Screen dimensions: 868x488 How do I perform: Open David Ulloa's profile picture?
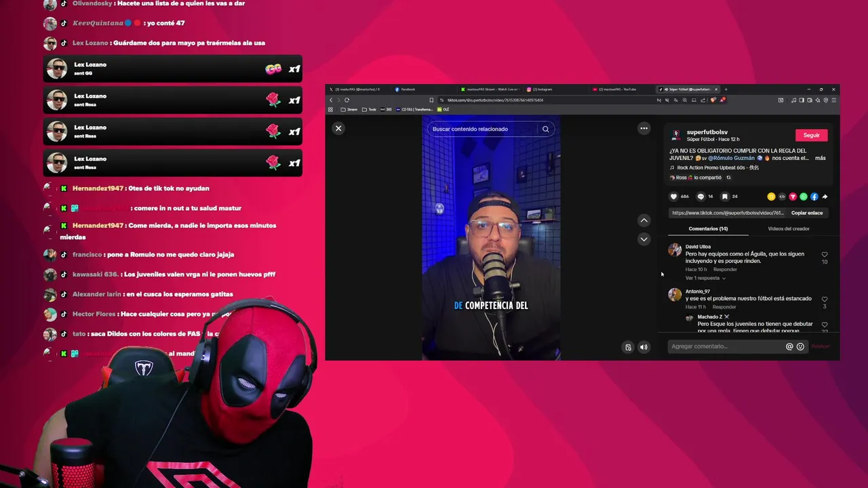675,250
